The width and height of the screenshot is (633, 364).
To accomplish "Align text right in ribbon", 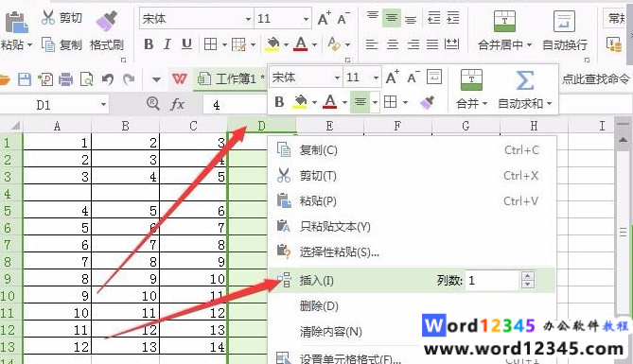I will pyautogui.click(x=413, y=44).
